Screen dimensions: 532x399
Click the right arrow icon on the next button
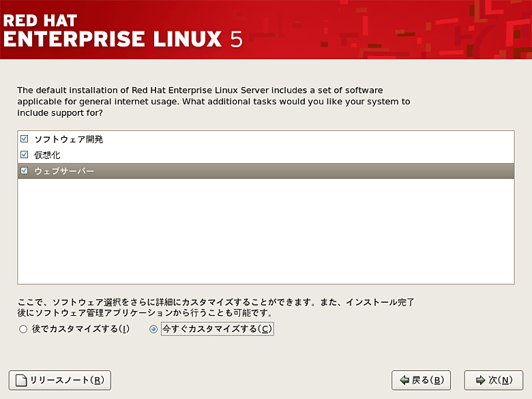(x=480, y=380)
